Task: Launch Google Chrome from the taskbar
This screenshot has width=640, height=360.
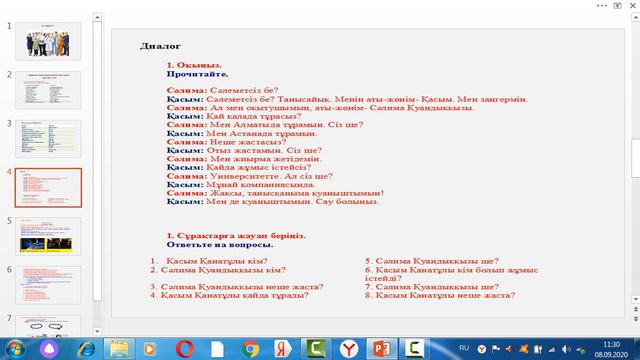Action: (x=251, y=349)
